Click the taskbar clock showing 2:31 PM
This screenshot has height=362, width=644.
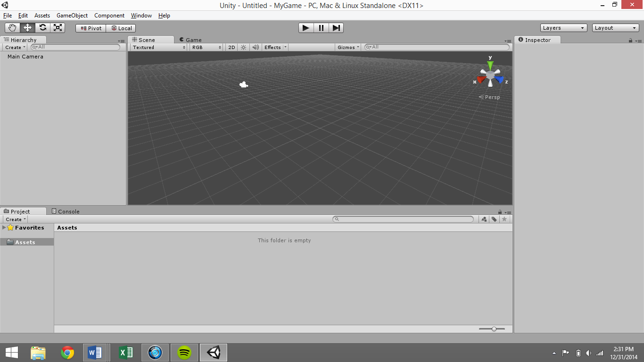tap(623, 353)
